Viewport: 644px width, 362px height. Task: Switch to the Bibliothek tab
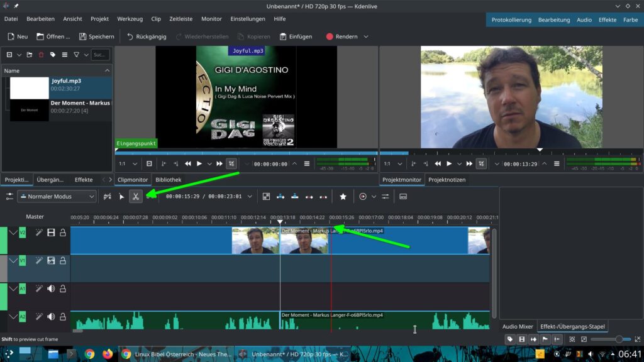click(x=169, y=180)
